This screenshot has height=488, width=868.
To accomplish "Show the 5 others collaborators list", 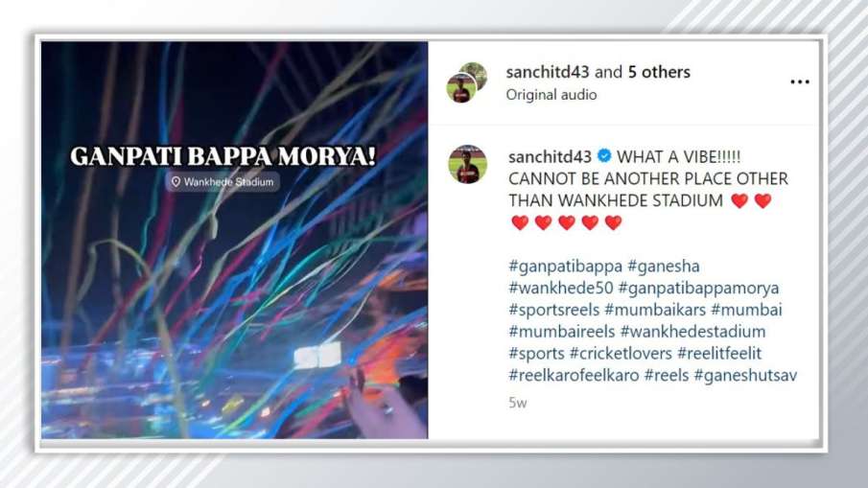I will coord(659,72).
